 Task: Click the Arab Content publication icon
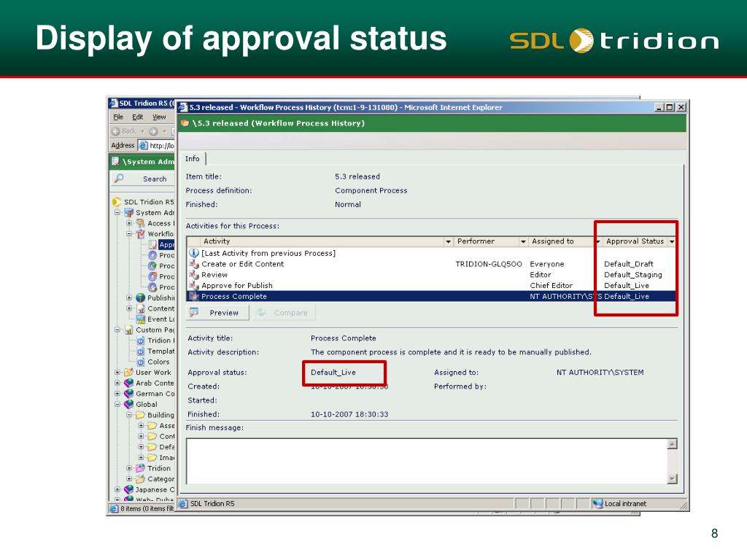128,383
